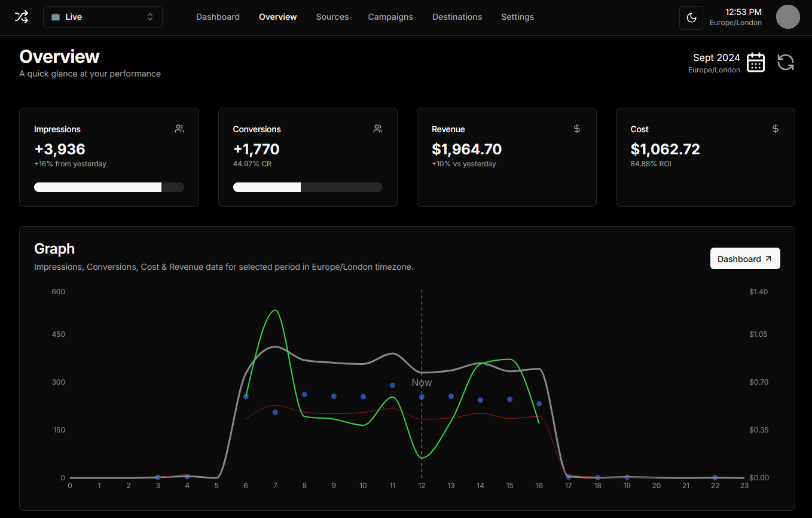The width and height of the screenshot is (812, 518).
Task: Switch to the Campaigns tab
Action: [x=390, y=17]
